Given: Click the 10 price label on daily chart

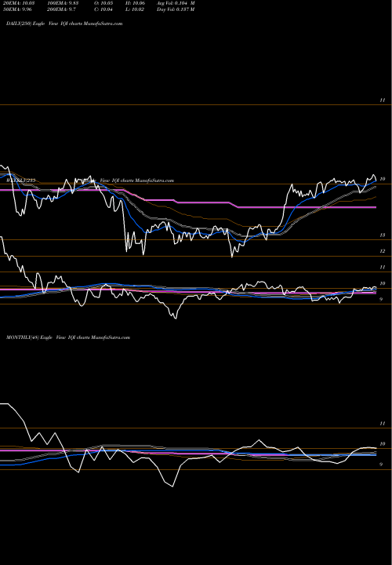Looking at the screenshot, I should coord(383,179).
